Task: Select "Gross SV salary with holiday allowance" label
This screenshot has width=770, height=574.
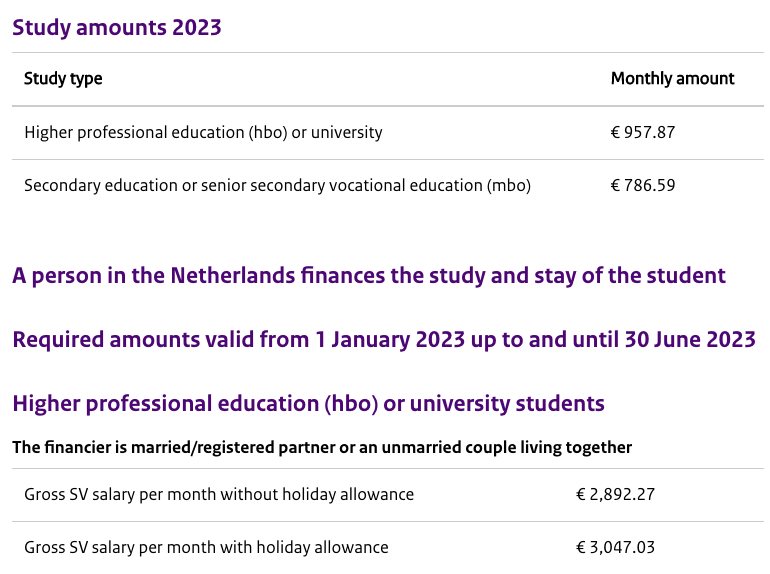Action: click(206, 547)
